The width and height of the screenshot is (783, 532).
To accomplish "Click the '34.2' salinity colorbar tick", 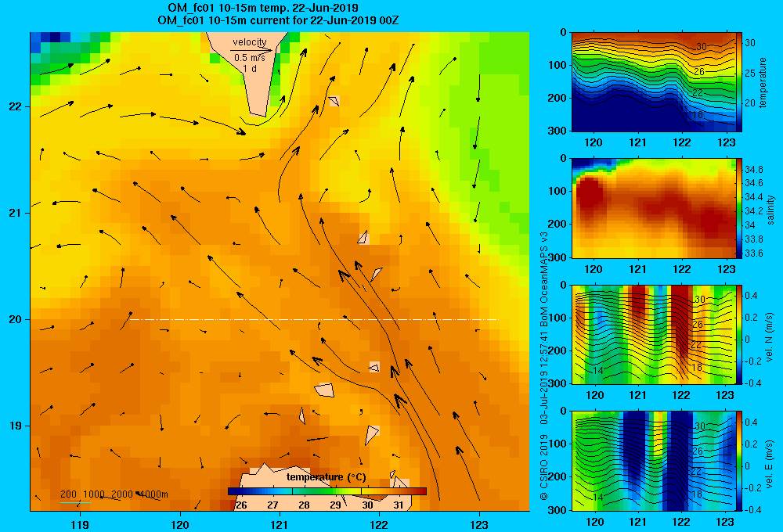I will [754, 211].
